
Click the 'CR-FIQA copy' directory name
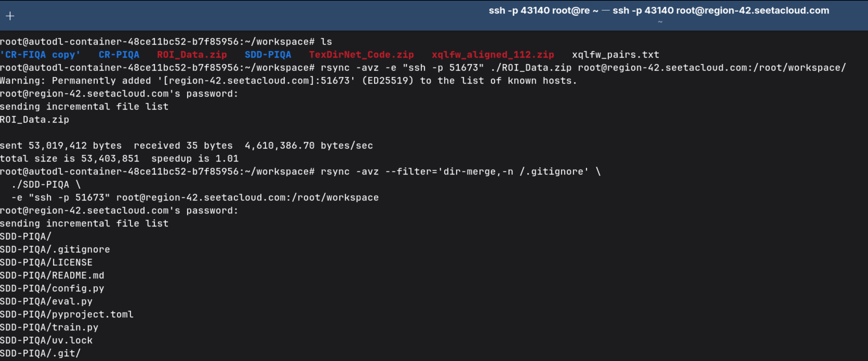click(x=40, y=55)
